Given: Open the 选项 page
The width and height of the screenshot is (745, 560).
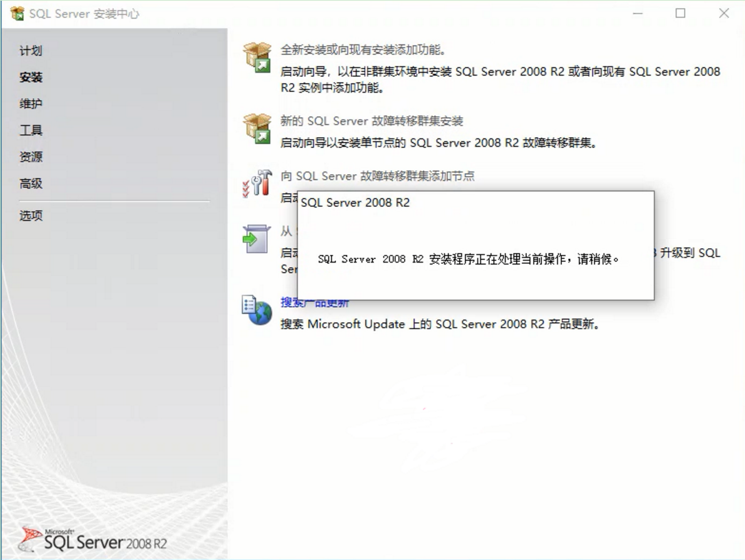Looking at the screenshot, I should [30, 216].
